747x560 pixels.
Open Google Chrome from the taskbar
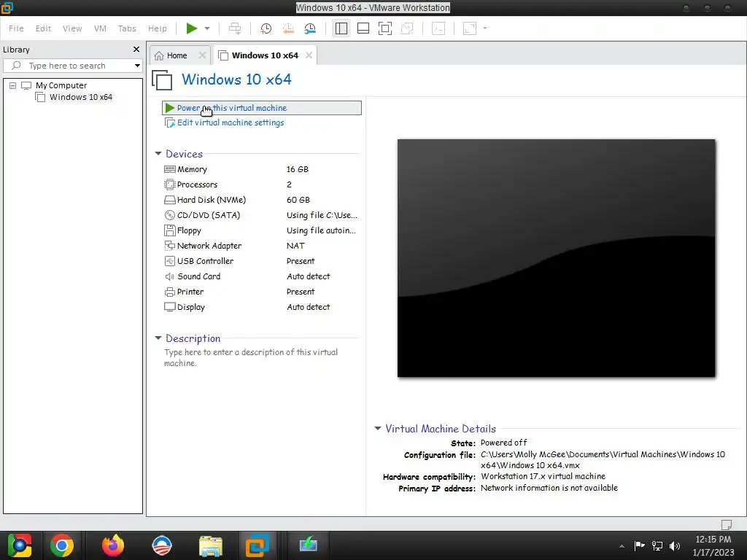coord(62,545)
